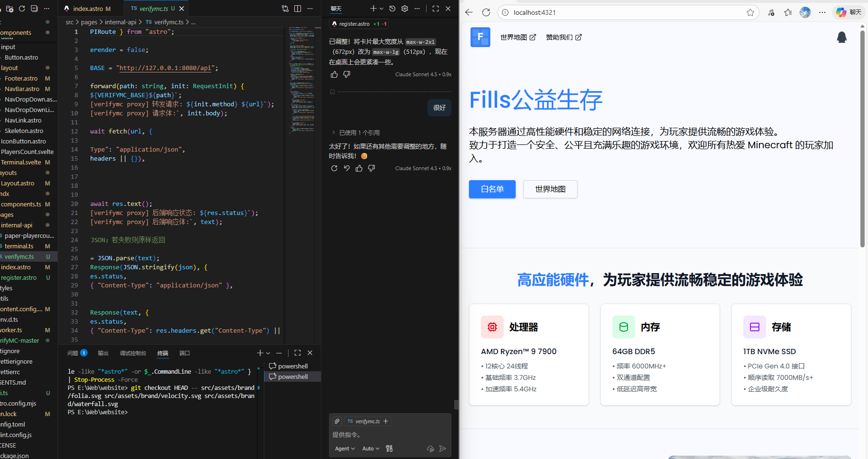Screen dimensions: 868x459
Task: Click the 白名单 button on the webpage
Action: 492,189
